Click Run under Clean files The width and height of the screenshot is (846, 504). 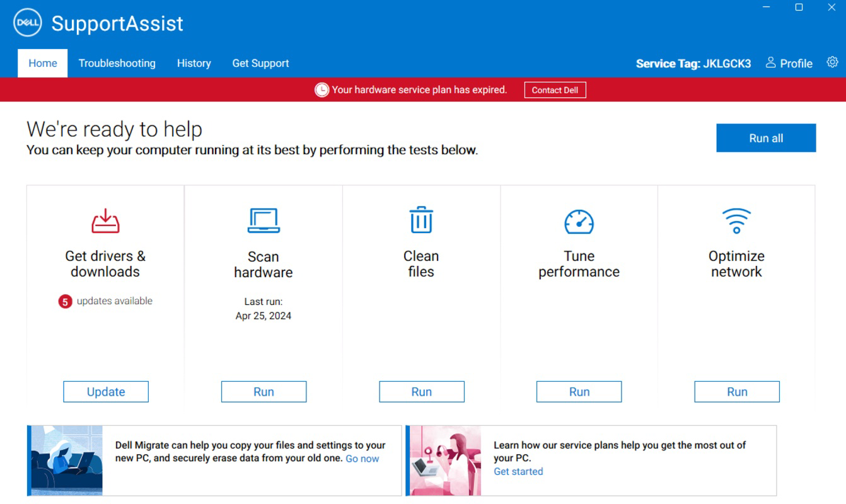[x=422, y=391]
